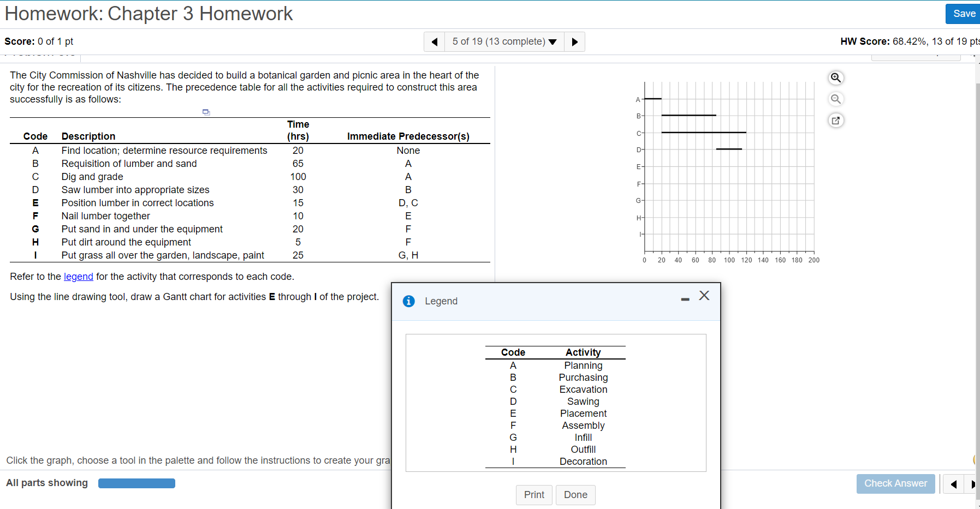
Task: Click HW Score text in header
Action: [910, 41]
